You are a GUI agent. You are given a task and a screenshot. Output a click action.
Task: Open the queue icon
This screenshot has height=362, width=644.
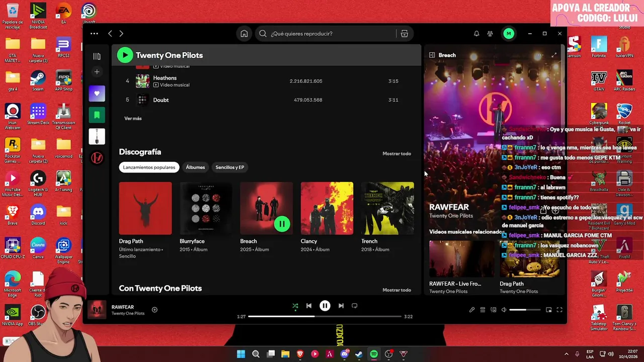coord(482,310)
